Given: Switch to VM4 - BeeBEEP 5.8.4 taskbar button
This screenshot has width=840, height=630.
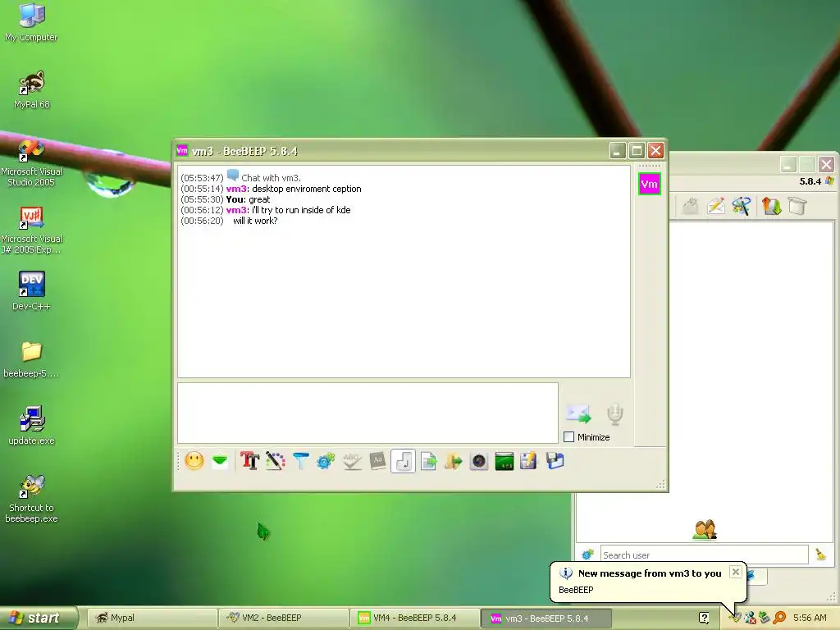Looking at the screenshot, I should tap(414, 618).
